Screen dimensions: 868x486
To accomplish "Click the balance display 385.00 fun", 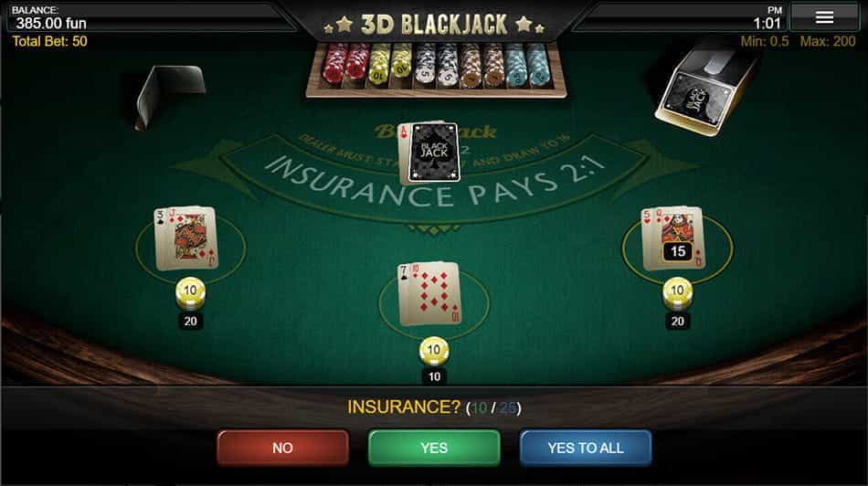I will tap(51, 23).
